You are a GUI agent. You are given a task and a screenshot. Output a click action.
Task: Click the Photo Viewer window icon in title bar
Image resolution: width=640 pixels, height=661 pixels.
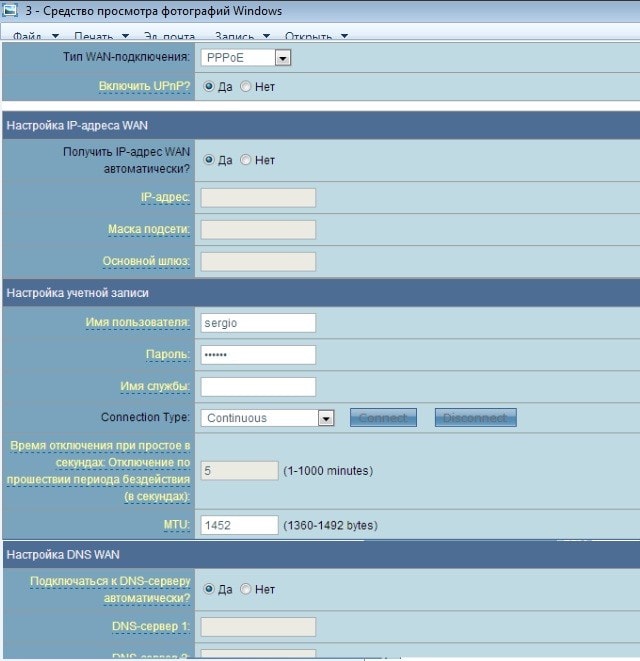tap(13, 12)
